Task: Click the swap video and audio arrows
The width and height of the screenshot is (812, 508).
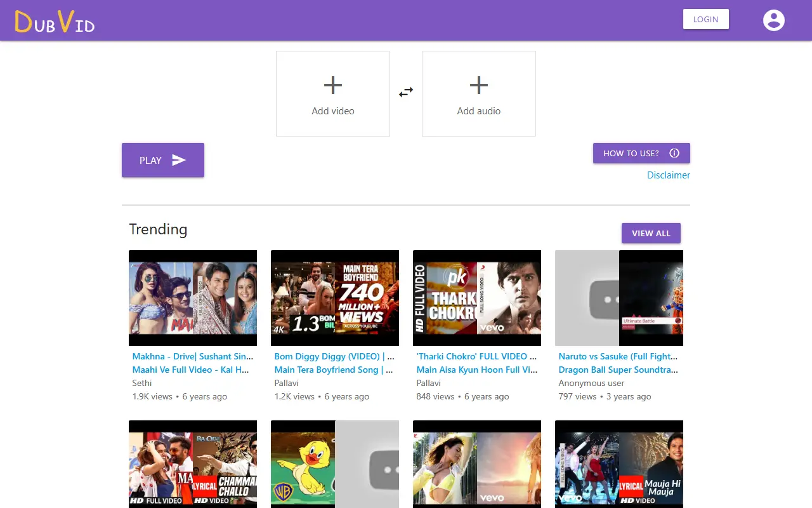Action: (406, 93)
